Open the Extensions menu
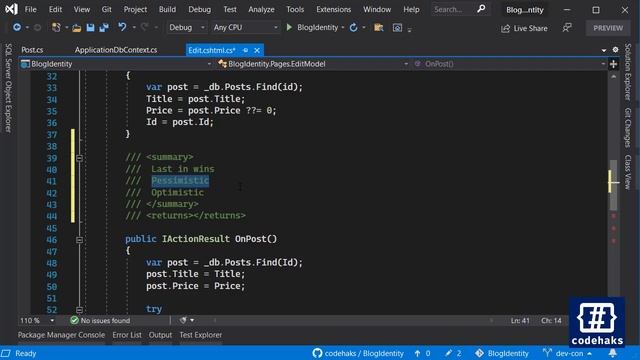This screenshot has height=360, width=640. click(333, 9)
